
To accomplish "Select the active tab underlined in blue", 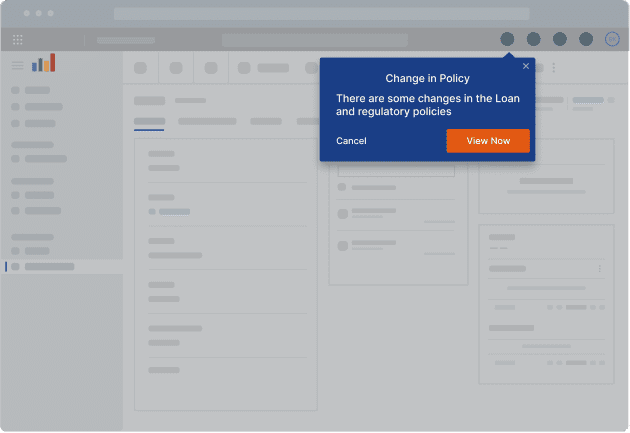I will coord(149,122).
